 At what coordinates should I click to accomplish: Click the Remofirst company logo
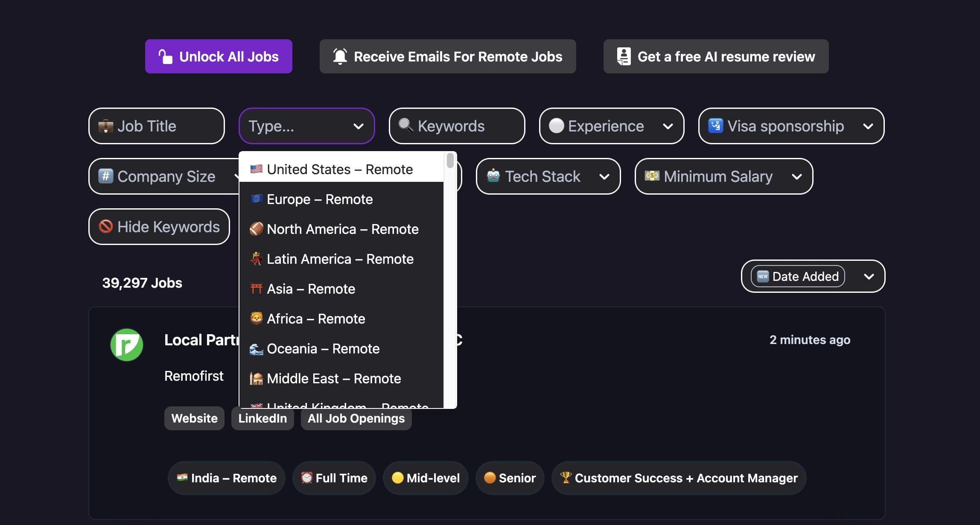[x=127, y=345]
